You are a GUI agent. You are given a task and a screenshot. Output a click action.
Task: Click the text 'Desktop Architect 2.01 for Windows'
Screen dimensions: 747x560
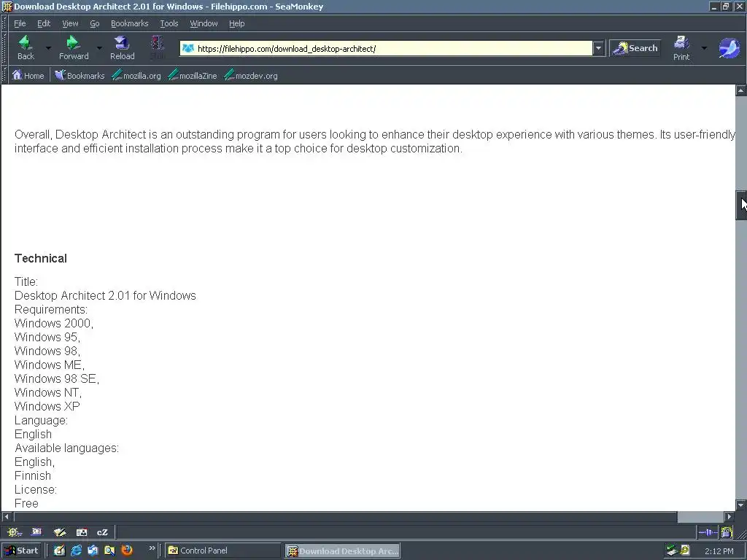click(x=105, y=296)
